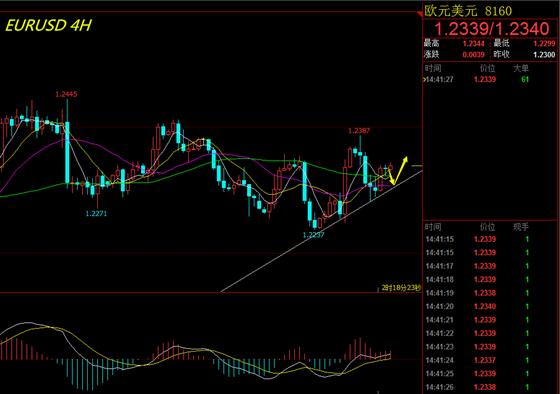Screen dimensions: 560x394
Task: Select the 欧元美元 8160 symbol header
Action: 468,11
